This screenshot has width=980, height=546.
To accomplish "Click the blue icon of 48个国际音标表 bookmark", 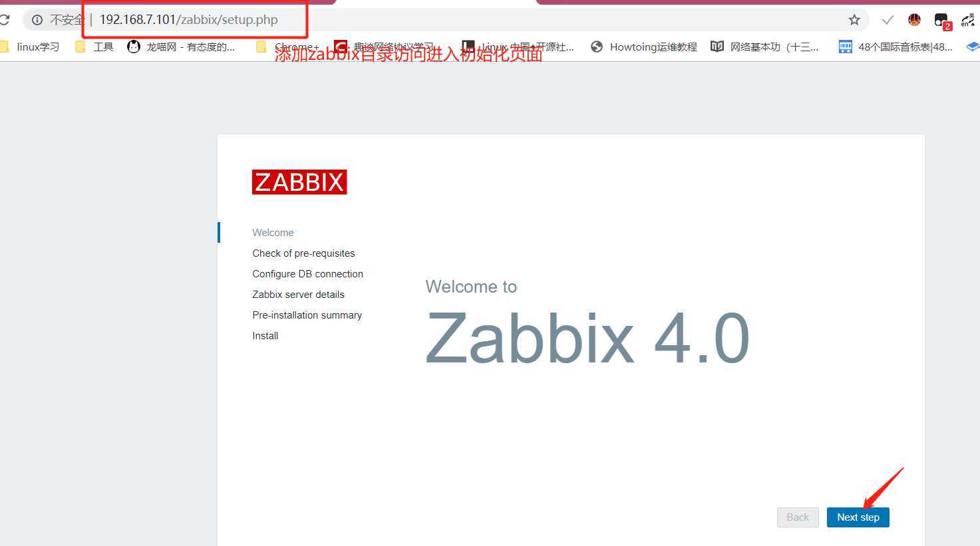I will click(845, 47).
